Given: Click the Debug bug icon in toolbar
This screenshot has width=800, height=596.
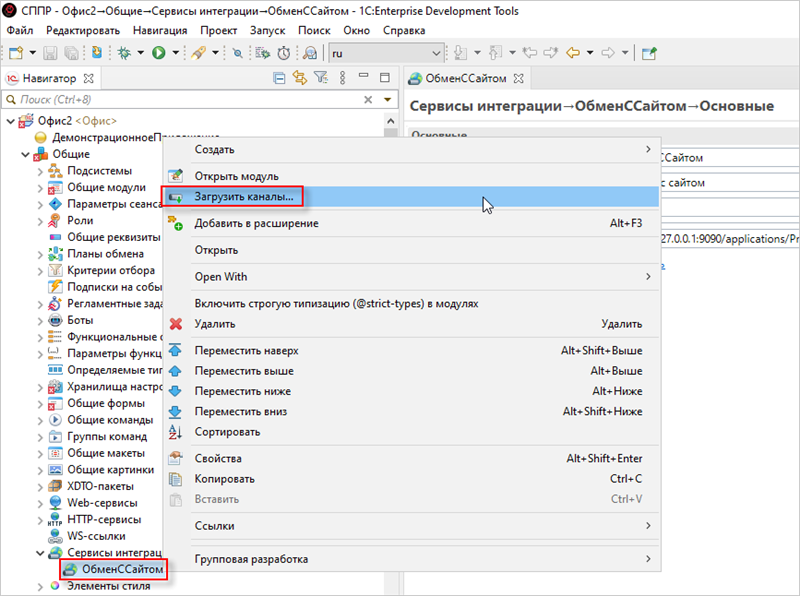Looking at the screenshot, I should point(124,52).
